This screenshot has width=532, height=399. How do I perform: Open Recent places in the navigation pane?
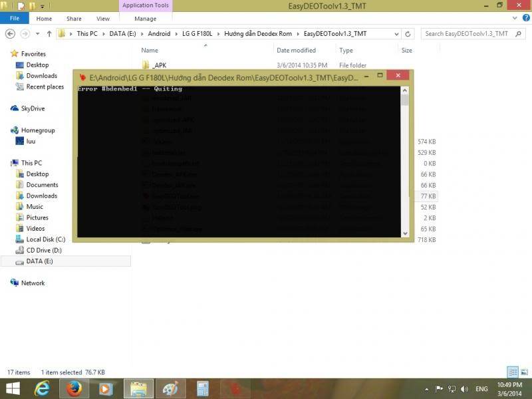[45, 87]
